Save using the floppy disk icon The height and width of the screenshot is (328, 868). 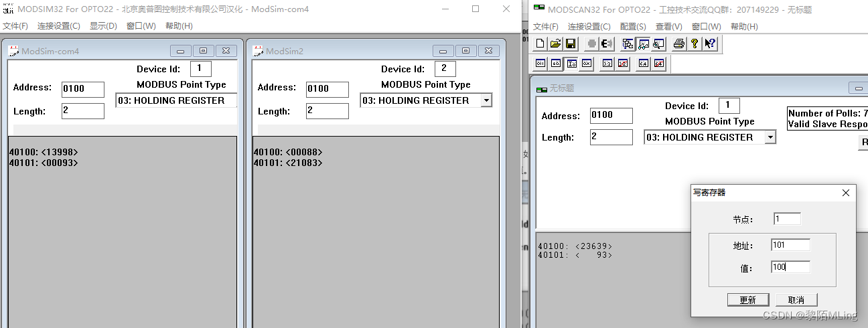(571, 44)
